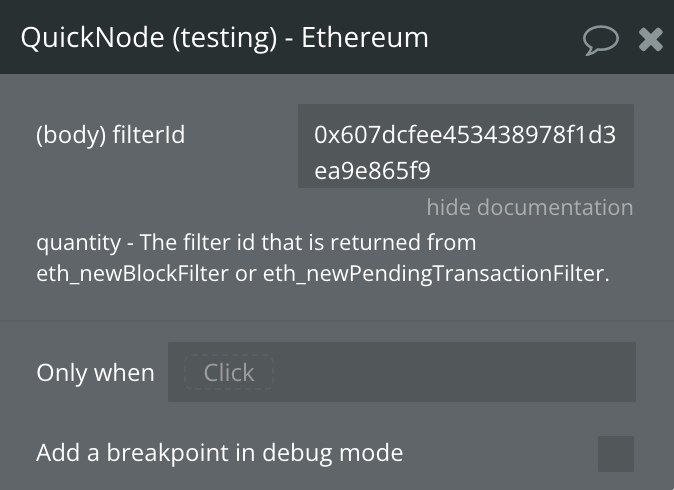Click the '0x607dcfee453438978f1d3' first line of value

coord(464,134)
